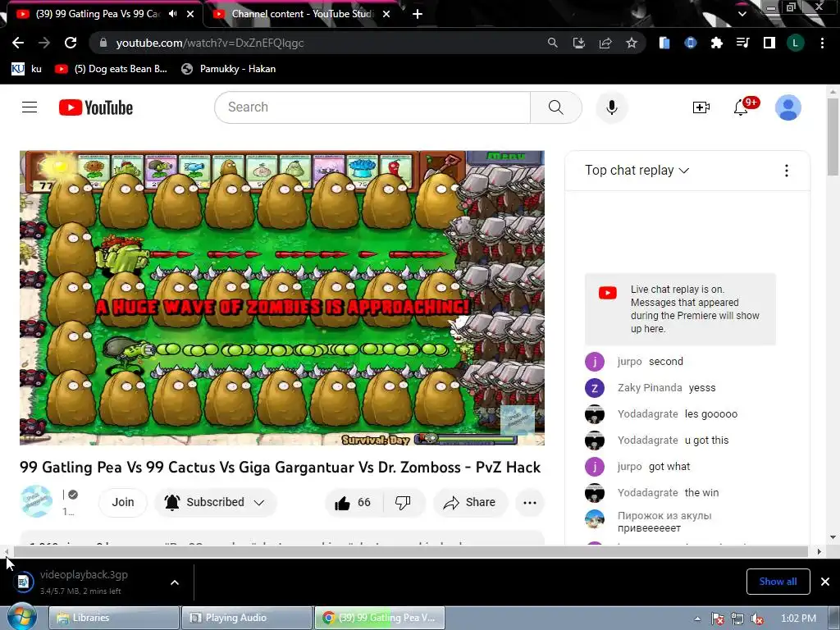Go to YouTube home via logo

pyautogui.click(x=96, y=107)
